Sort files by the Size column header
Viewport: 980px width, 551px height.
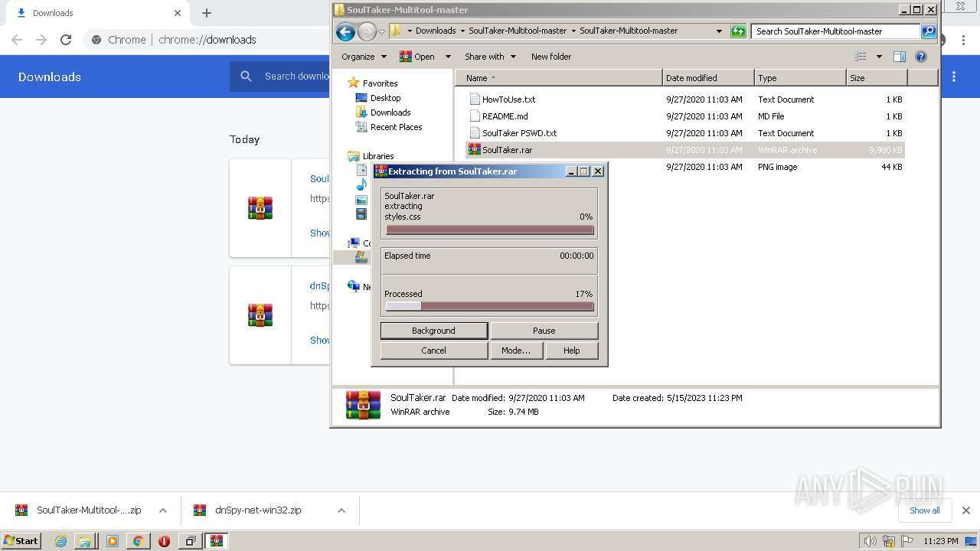[x=877, y=78]
